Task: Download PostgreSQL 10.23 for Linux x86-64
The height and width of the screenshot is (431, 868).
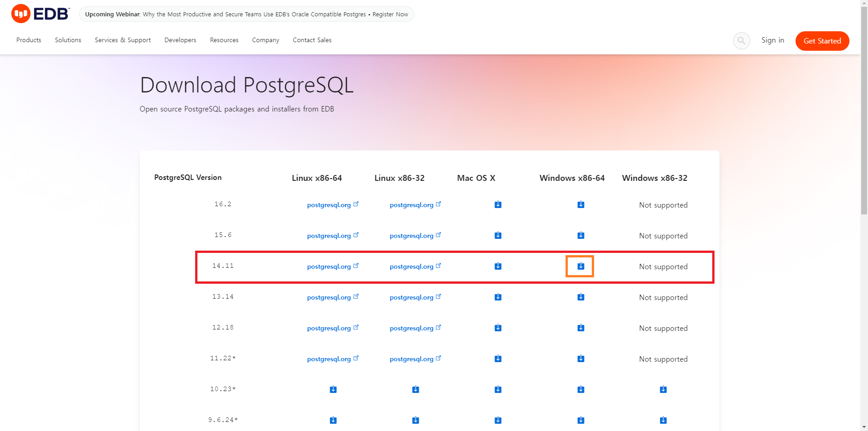Action: point(333,390)
